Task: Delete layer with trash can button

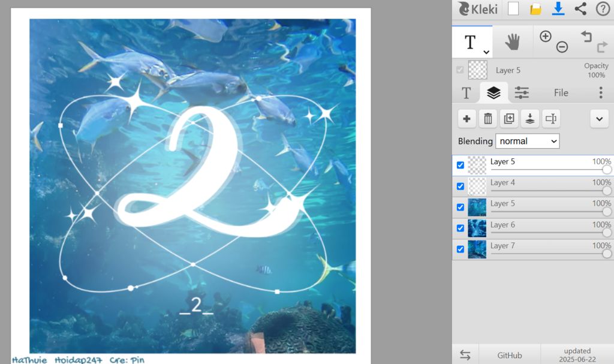Action: click(488, 119)
